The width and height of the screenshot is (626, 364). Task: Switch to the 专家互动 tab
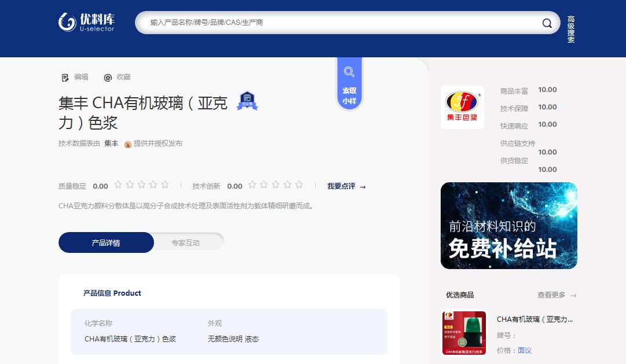coord(186,242)
